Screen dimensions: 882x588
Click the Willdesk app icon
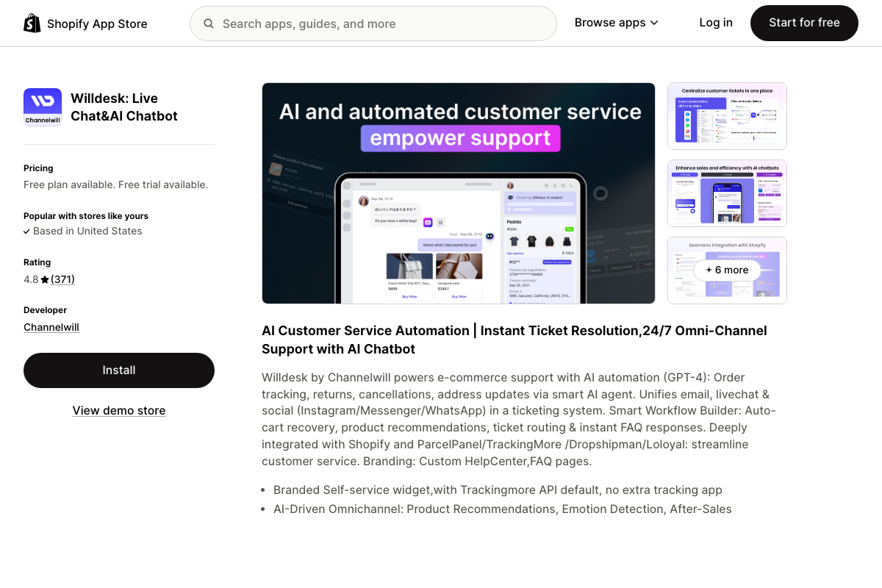pos(43,107)
